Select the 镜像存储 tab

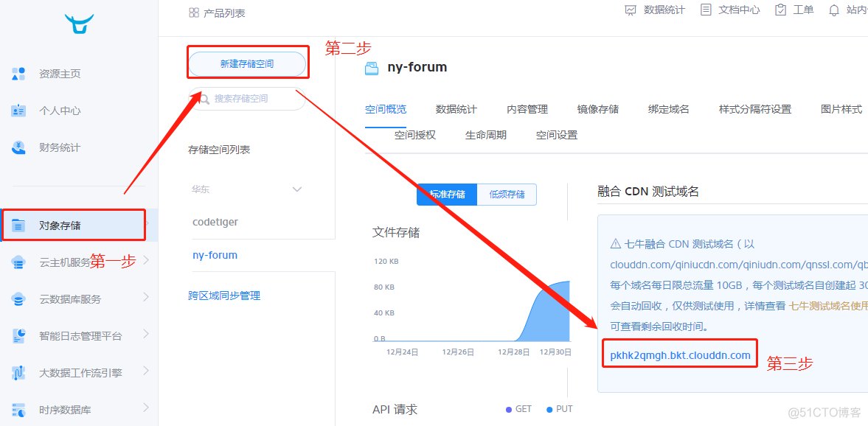click(598, 110)
